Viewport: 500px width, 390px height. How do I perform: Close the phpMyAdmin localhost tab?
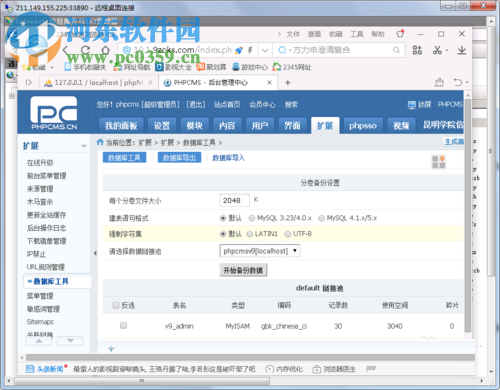coord(150,82)
